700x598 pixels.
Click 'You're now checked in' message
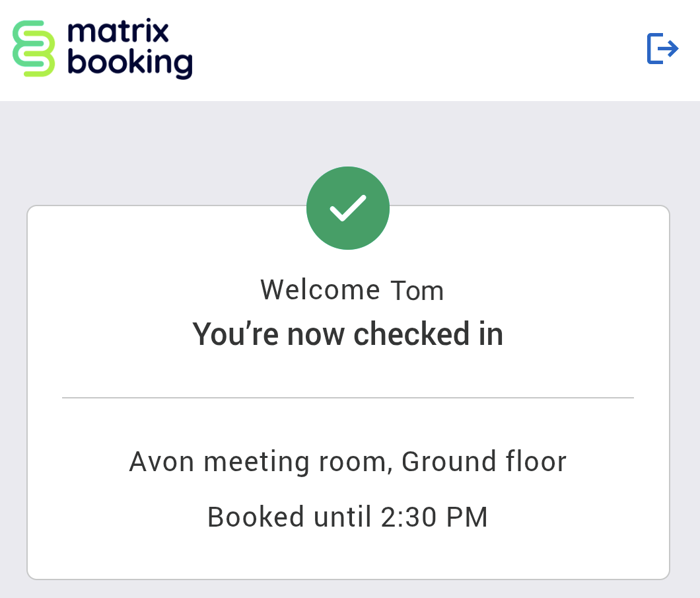347,334
